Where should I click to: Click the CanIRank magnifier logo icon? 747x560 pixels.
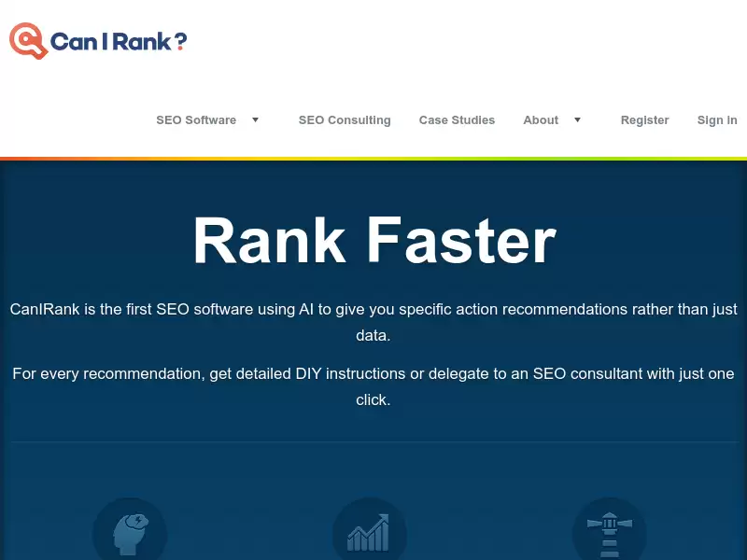29,40
